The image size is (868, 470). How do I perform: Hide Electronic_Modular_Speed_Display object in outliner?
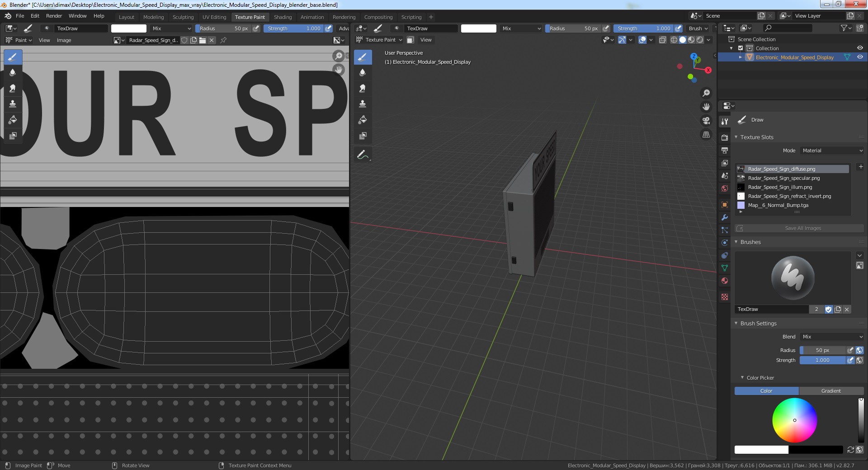click(x=860, y=57)
